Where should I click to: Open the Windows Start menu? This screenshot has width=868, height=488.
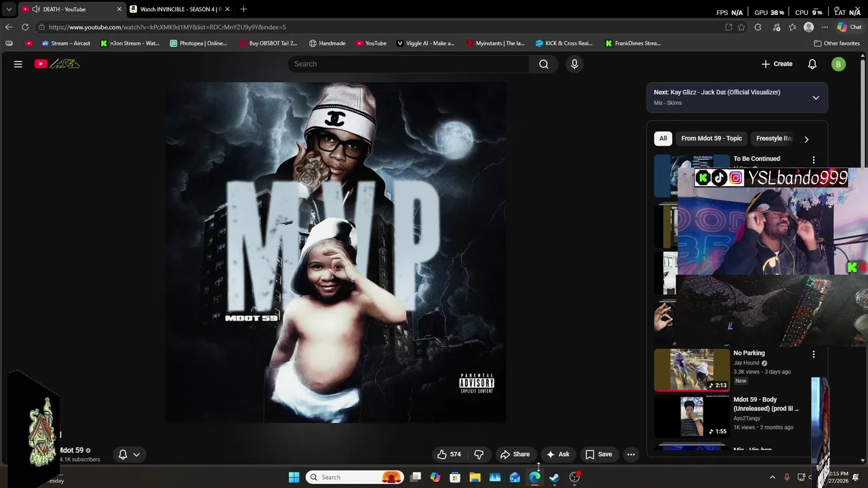pyautogui.click(x=294, y=477)
